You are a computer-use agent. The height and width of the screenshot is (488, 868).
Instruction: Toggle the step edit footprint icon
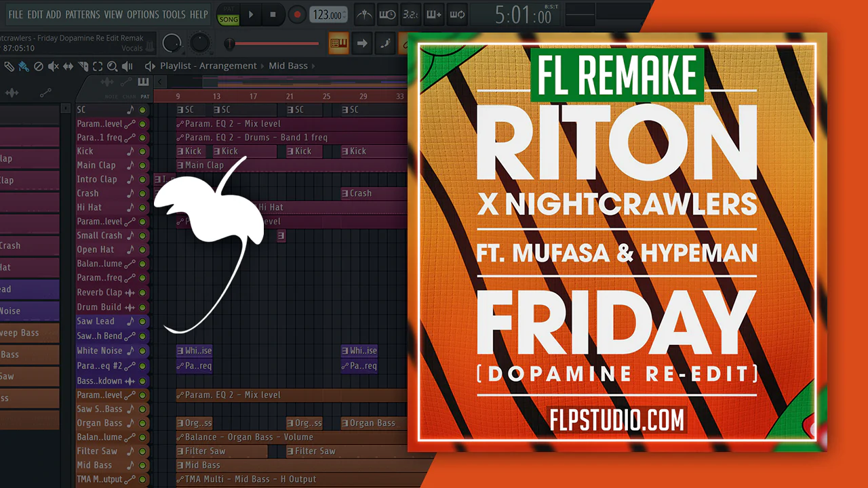[385, 43]
